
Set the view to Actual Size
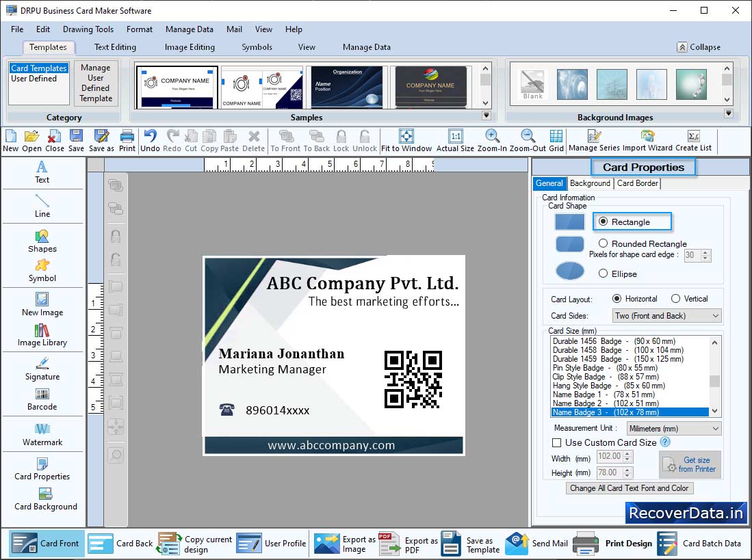(455, 142)
